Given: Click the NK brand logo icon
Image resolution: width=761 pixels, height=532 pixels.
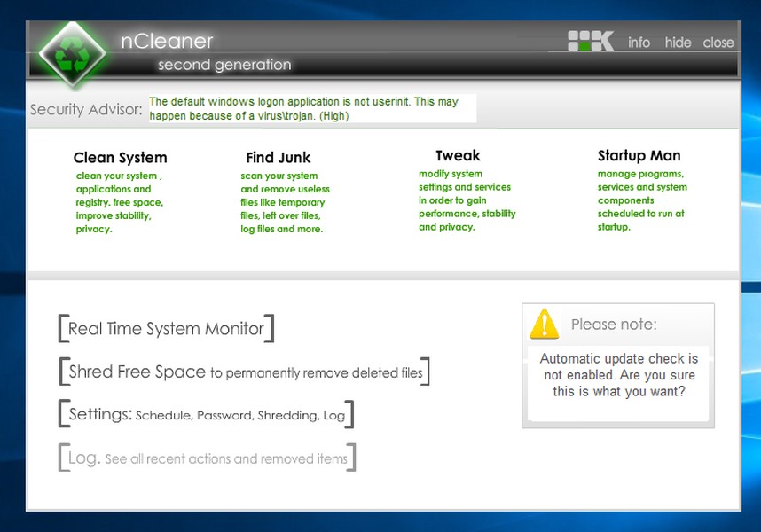Looking at the screenshot, I should coord(591,41).
